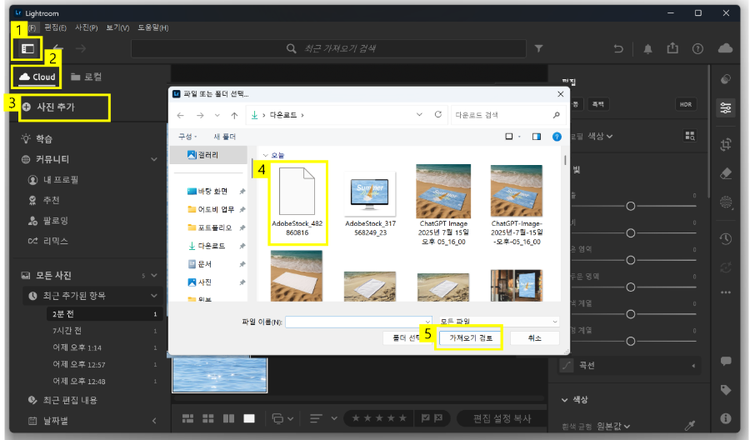
Task: Click the undo arrow icon in Lightroom
Action: click(618, 49)
